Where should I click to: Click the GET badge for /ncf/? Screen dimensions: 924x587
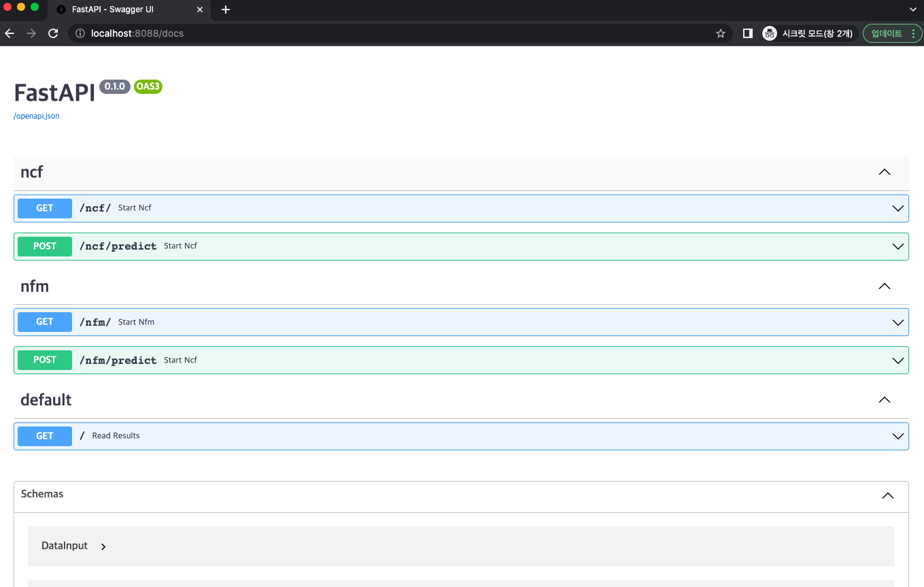tap(45, 208)
